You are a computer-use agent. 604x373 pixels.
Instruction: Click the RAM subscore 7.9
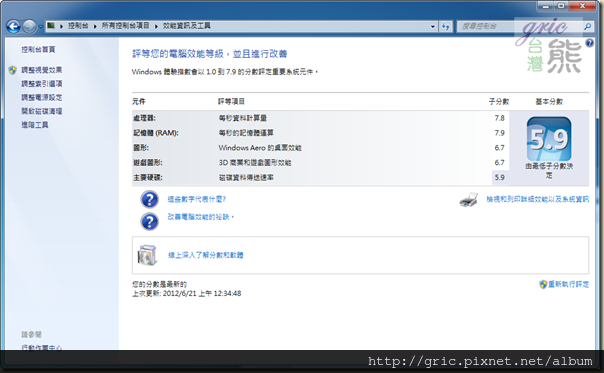tap(500, 133)
